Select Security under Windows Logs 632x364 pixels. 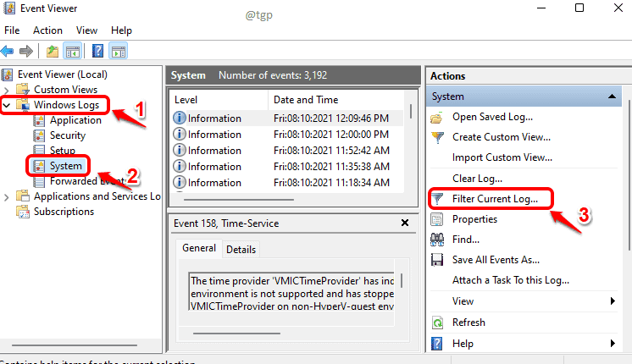[x=67, y=135]
